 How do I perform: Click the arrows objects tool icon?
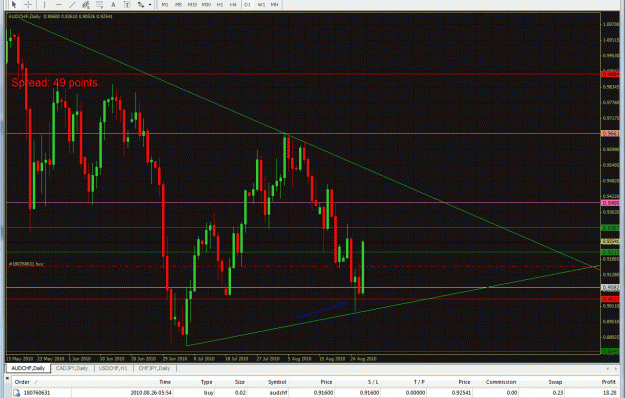pos(141,4)
